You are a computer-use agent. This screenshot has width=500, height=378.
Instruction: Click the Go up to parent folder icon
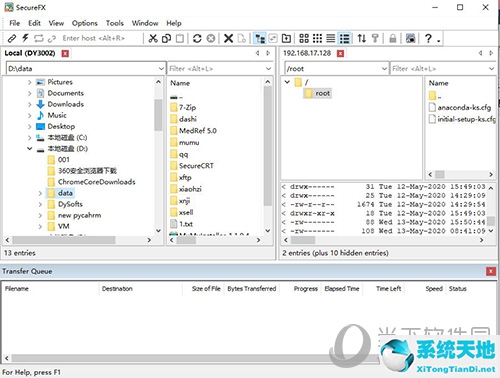286,38
